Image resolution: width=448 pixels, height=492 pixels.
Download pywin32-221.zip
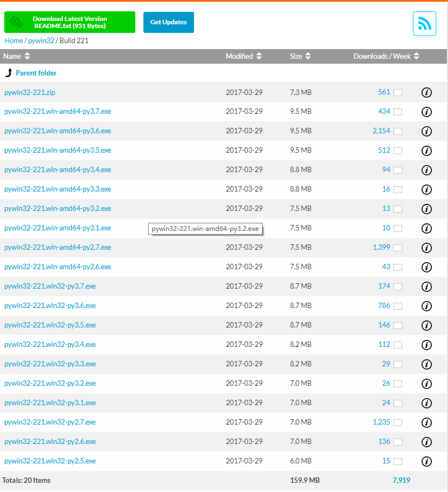coord(30,92)
